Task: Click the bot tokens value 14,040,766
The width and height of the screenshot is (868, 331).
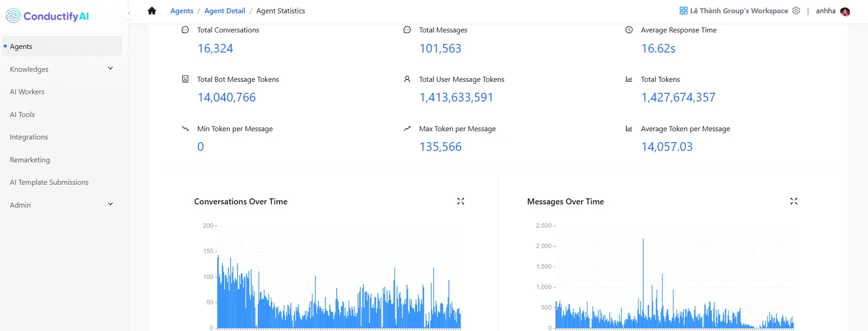Action: (227, 98)
